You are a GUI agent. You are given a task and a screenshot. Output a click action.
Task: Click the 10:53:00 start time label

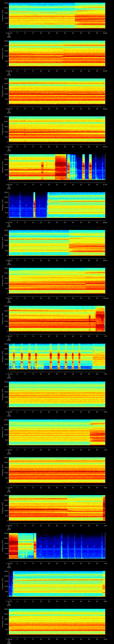(x=9, y=71)
